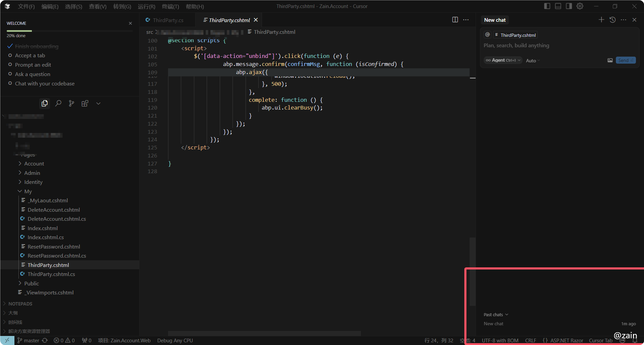Open Index.cshtml file
Viewport: 644px width, 345px height.
click(x=43, y=228)
